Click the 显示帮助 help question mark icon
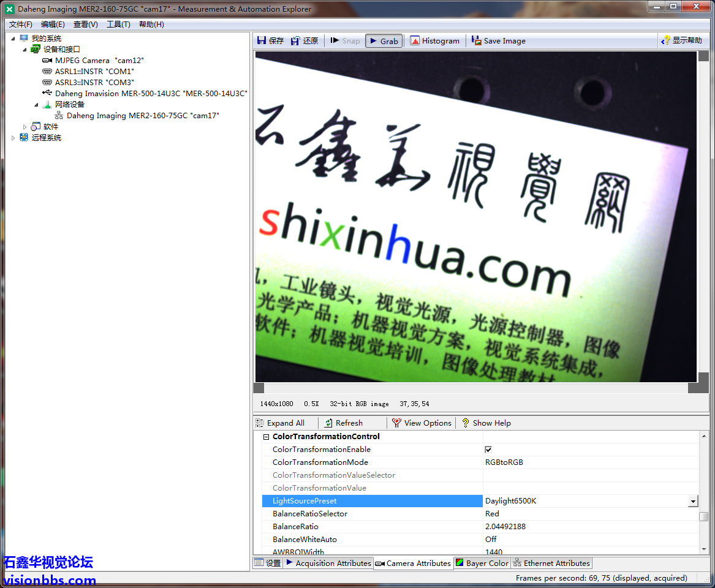 (666, 40)
